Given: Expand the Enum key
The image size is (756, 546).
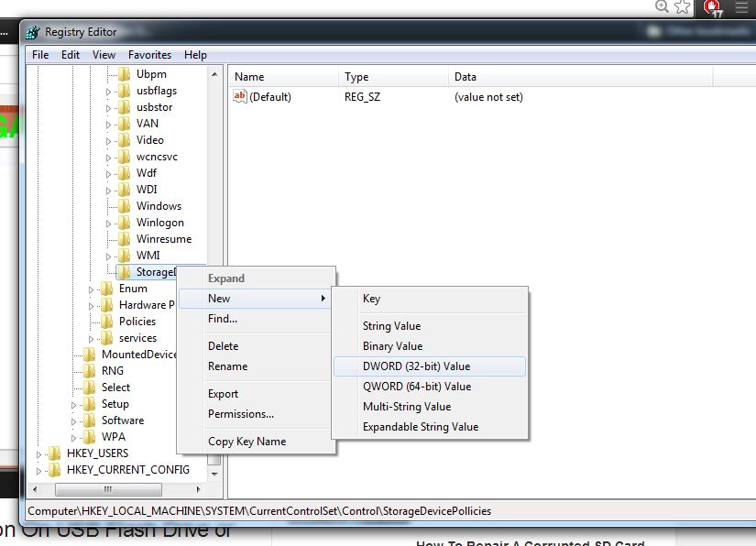Looking at the screenshot, I should [91, 289].
